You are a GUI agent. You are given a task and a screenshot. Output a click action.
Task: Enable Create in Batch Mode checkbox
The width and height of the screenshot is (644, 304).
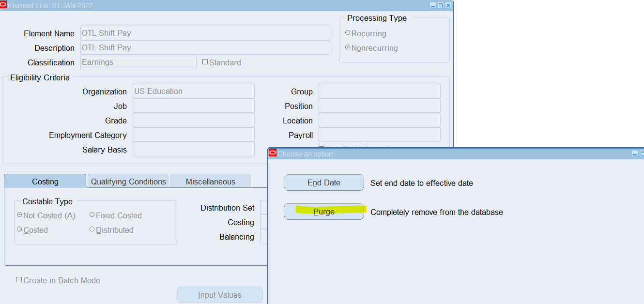[x=19, y=280]
